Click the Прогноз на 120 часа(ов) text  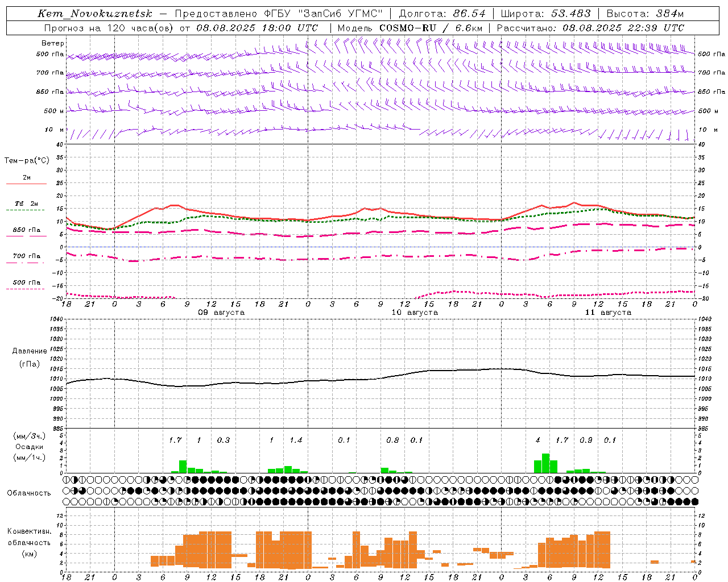109,28
